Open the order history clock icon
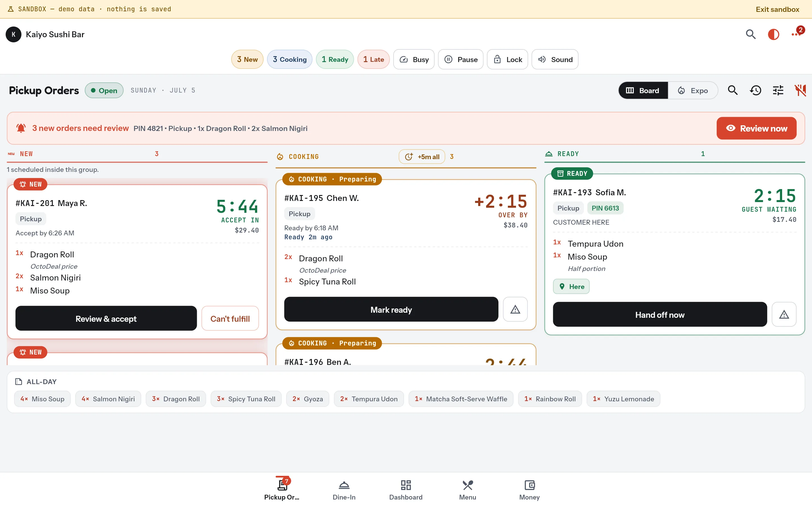 click(x=755, y=90)
